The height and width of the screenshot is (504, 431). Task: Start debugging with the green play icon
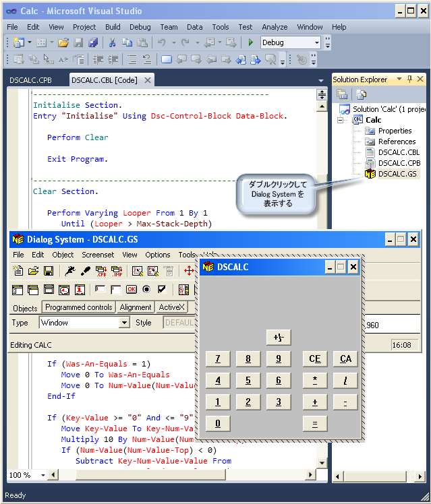250,42
